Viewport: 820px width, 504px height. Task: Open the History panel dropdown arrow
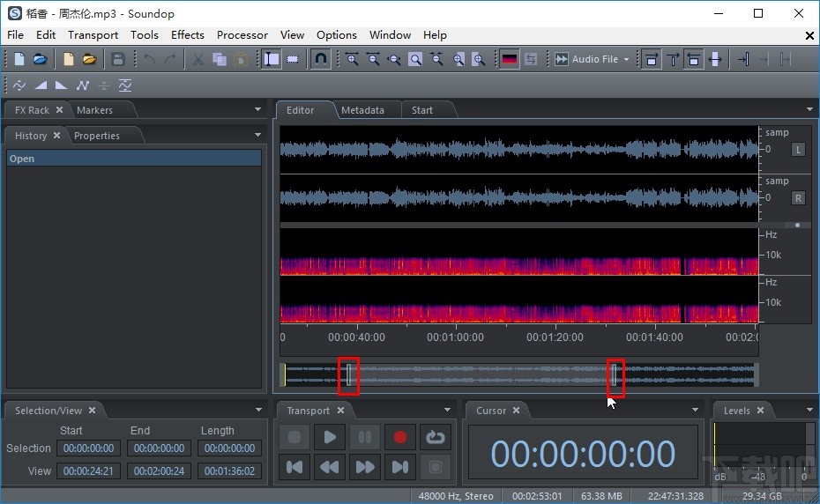pyautogui.click(x=258, y=136)
